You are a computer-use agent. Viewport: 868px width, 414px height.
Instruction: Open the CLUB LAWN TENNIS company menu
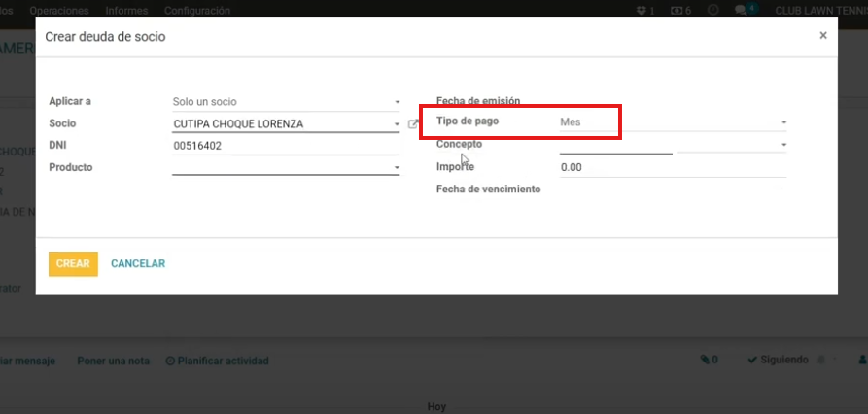[821, 11]
